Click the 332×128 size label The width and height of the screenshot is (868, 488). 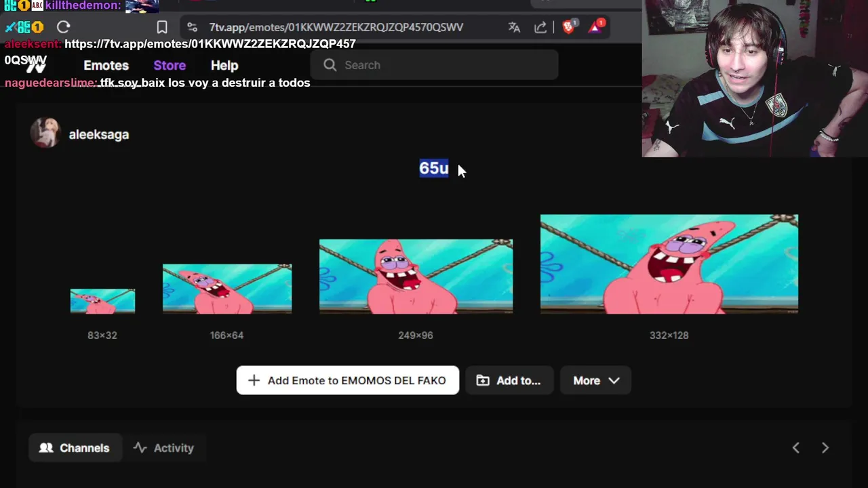[669, 335]
